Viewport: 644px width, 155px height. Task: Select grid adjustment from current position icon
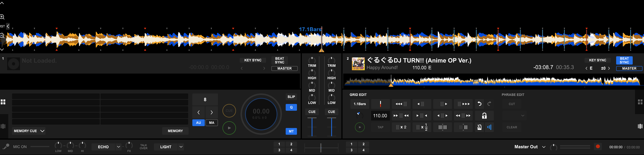tap(463, 127)
